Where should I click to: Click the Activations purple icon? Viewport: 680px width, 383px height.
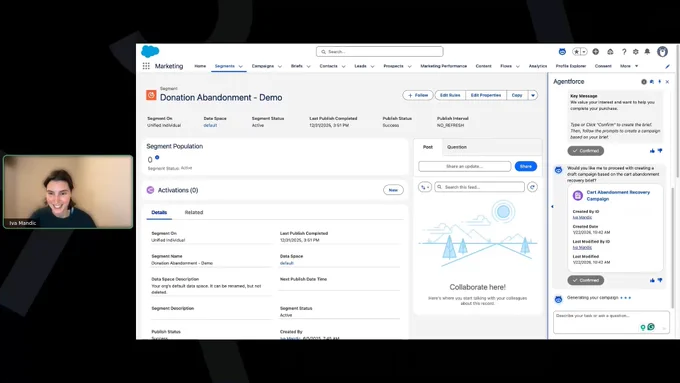click(150, 190)
